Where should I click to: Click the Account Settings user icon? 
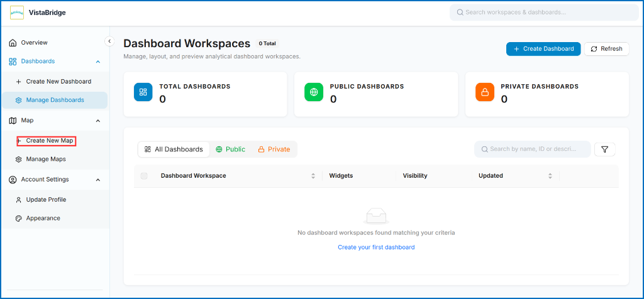pyautogui.click(x=13, y=180)
